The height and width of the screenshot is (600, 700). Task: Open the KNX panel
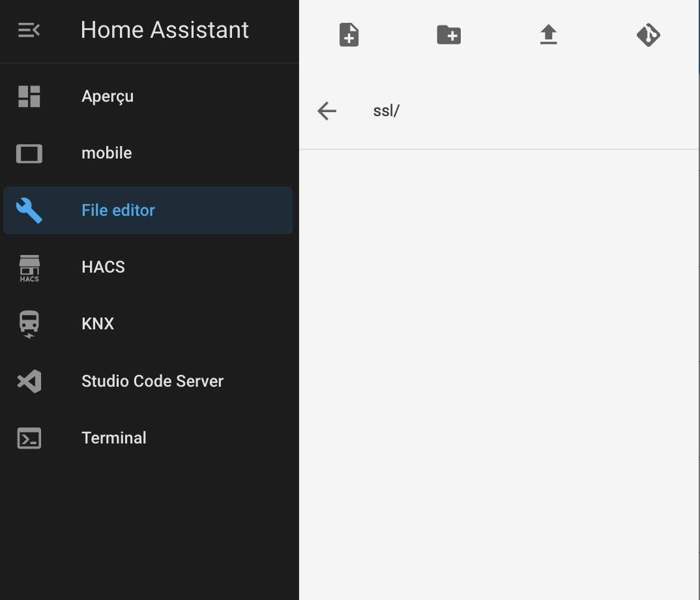click(148, 324)
